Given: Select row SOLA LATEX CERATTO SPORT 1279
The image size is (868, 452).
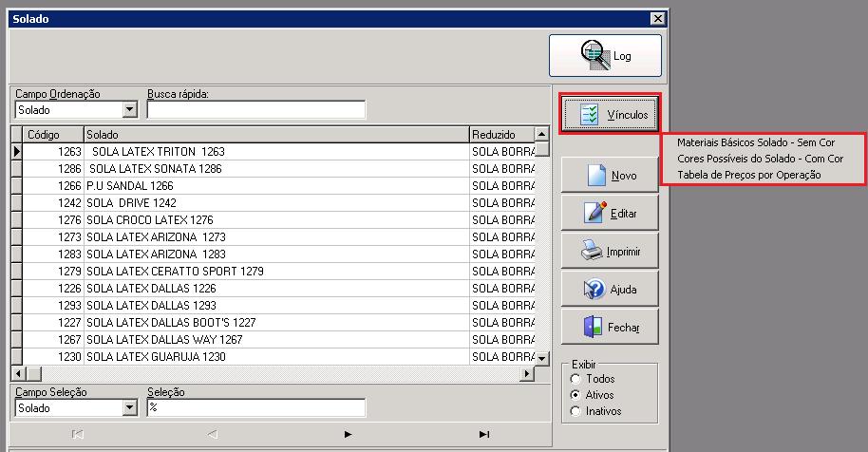Looking at the screenshot, I should [x=278, y=272].
